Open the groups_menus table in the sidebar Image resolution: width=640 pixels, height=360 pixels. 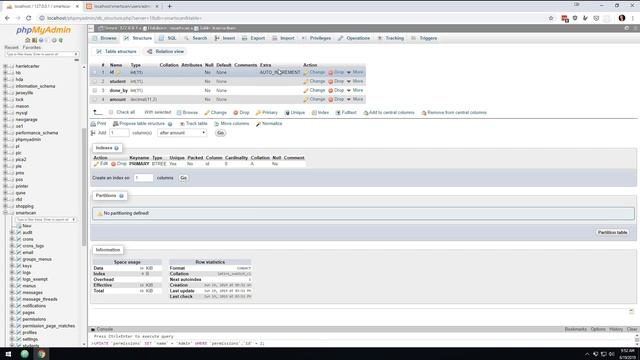[x=37, y=259]
